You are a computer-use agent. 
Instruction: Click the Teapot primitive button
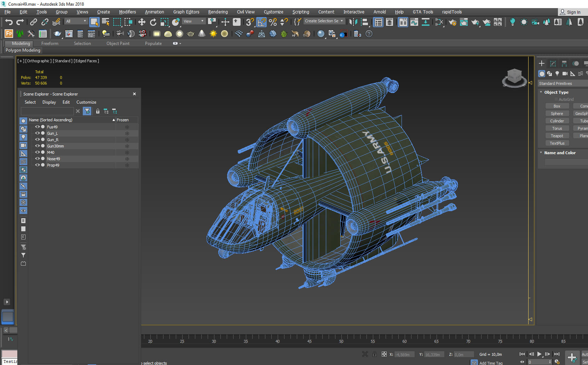(557, 136)
